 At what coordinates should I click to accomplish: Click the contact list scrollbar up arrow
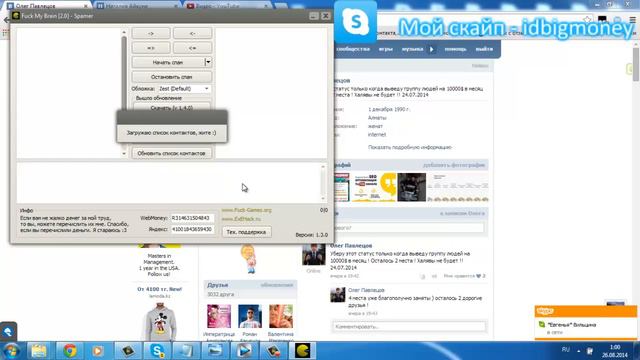coord(124,32)
